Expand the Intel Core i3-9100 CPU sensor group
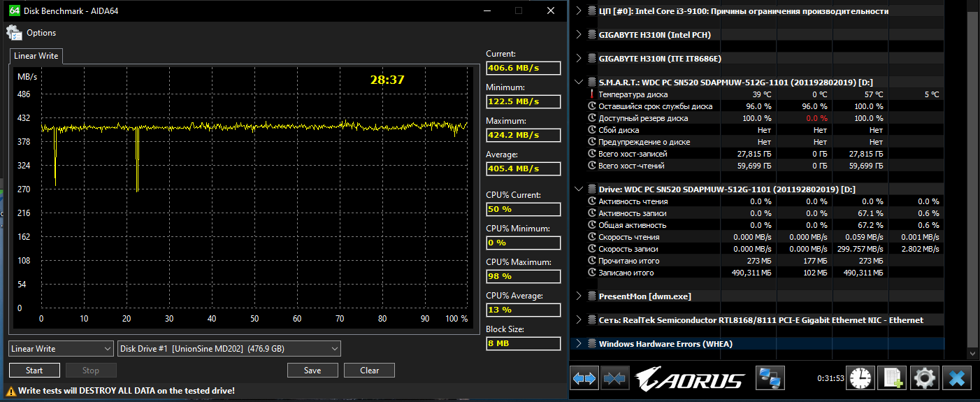Screen dimensions: 980x402 pyautogui.click(x=578, y=11)
